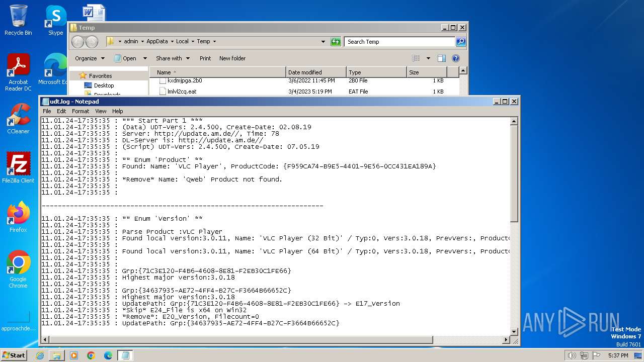Open media player taskbar icon
The height and width of the screenshot is (362, 644).
point(74,355)
